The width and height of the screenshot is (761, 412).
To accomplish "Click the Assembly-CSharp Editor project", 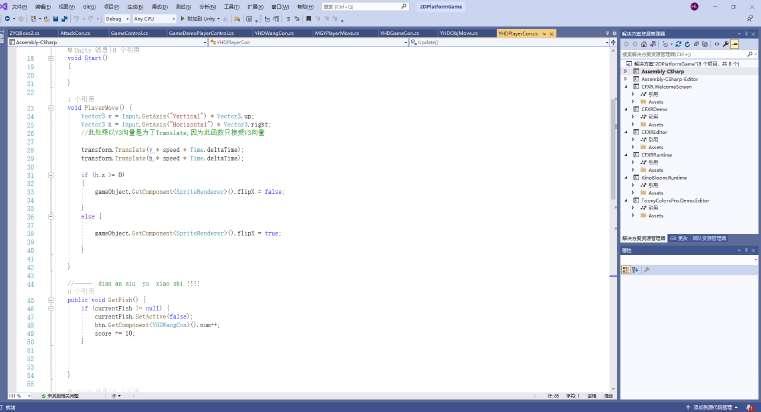I will pos(669,79).
